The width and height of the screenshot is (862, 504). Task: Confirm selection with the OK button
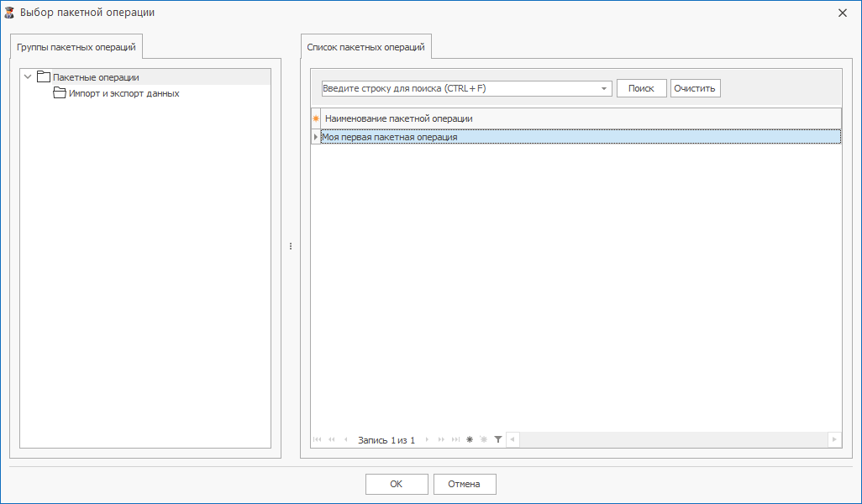(x=397, y=484)
